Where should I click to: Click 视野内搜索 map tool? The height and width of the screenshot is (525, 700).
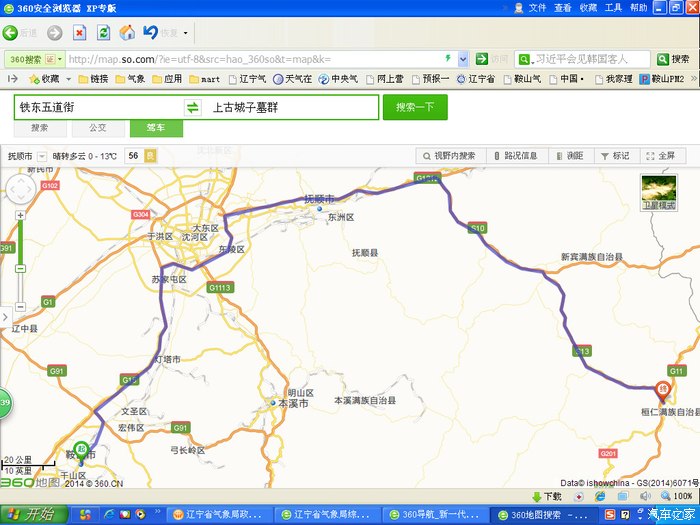point(450,156)
